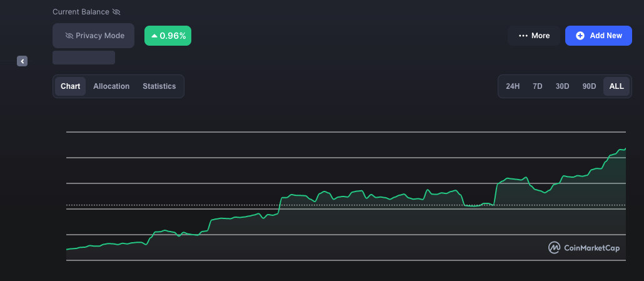Show the 90D chart range
This screenshot has height=281, width=644.
click(589, 86)
